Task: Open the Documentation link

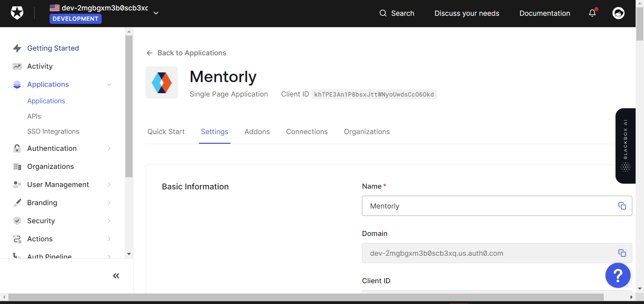Action: 544,13
